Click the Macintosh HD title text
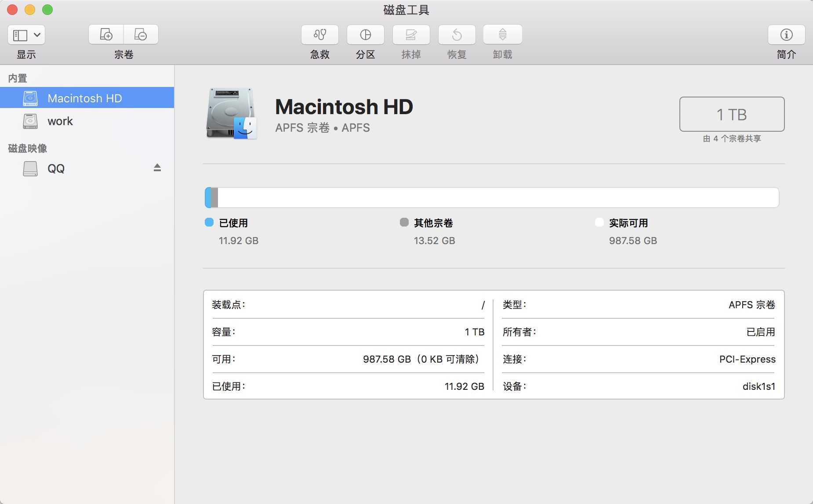Image resolution: width=813 pixels, height=504 pixels. (344, 107)
